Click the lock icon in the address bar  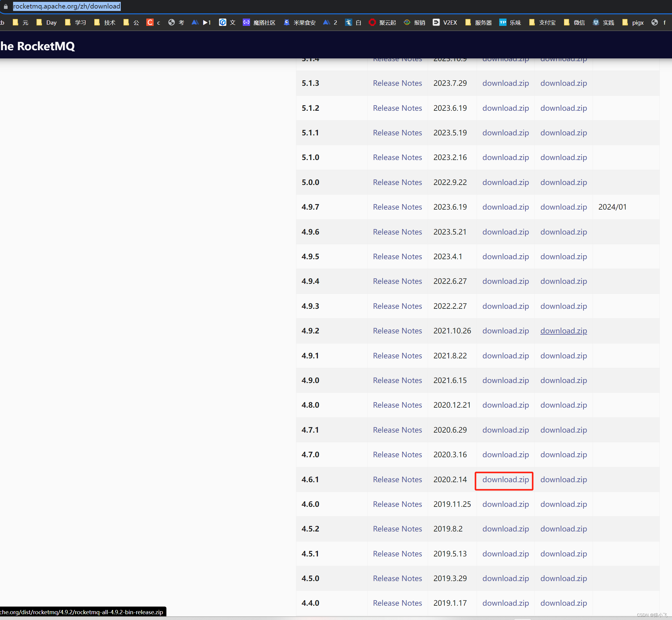tap(5, 6)
